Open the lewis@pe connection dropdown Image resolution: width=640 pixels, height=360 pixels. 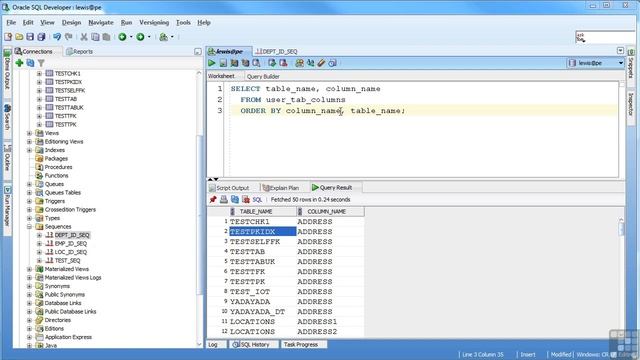pos(620,63)
